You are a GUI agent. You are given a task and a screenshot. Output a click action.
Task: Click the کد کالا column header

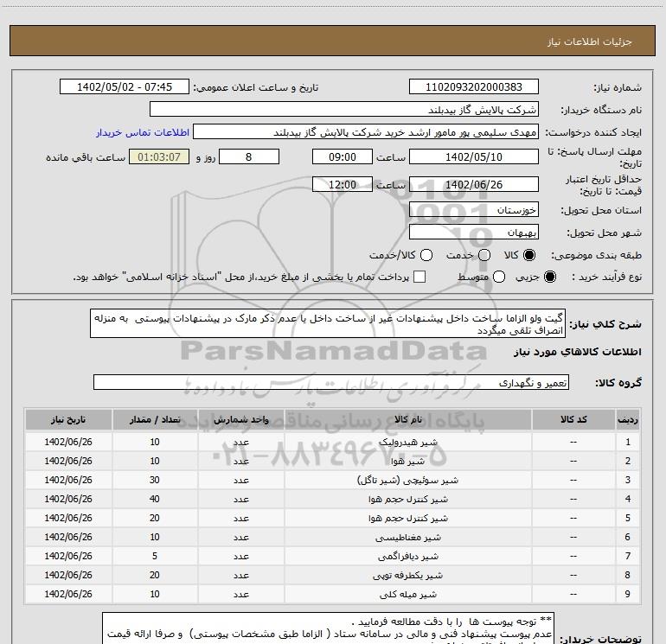tap(573, 419)
